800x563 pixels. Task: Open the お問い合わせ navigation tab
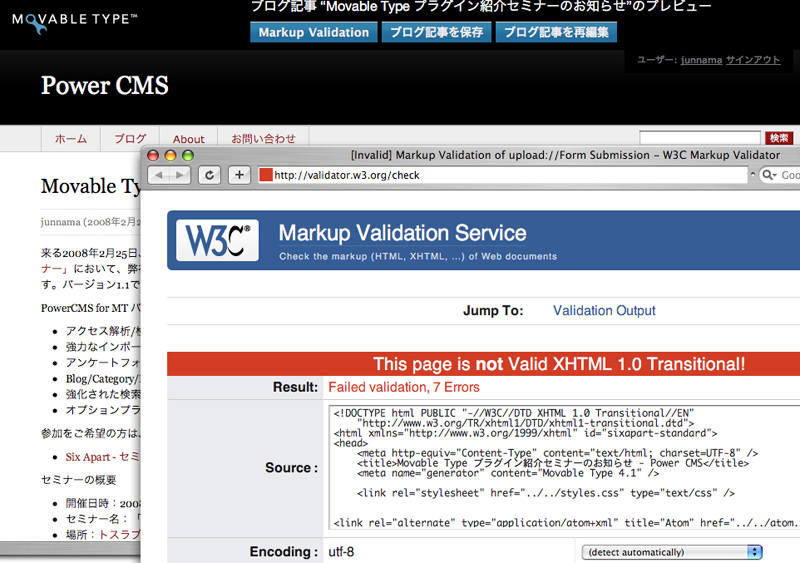coord(263,139)
